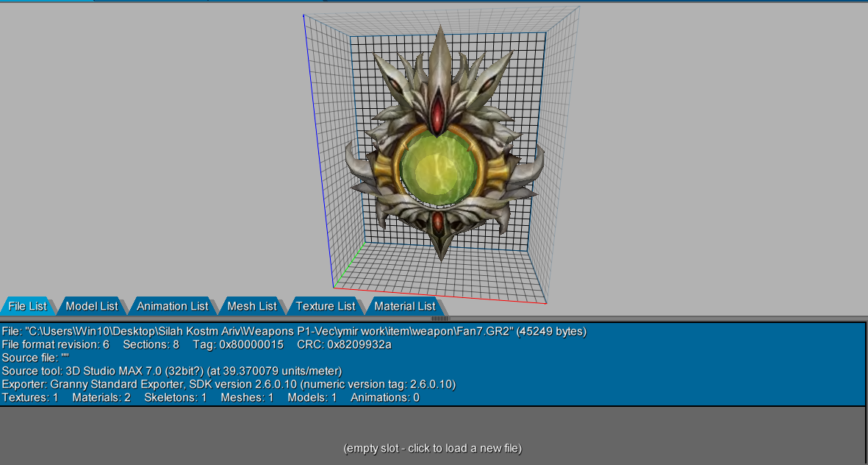Select the Material List tab
The width and height of the screenshot is (868, 465).
pyautogui.click(x=405, y=306)
